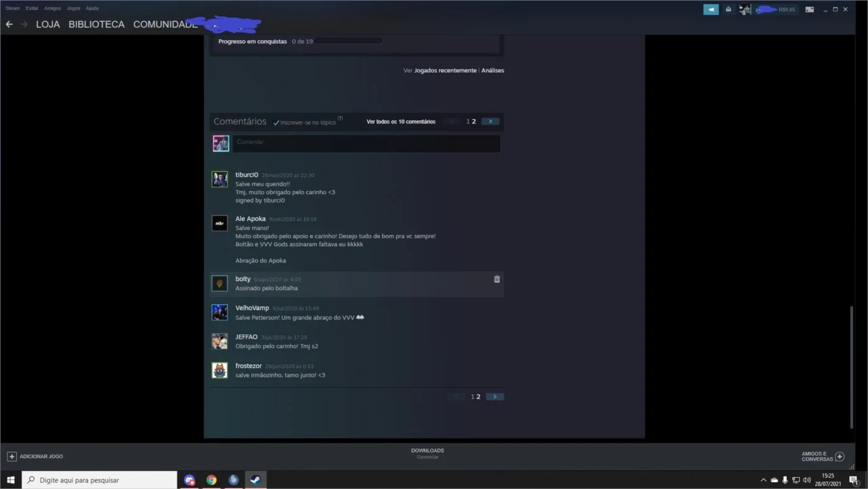The width and height of the screenshot is (868, 489).
Task: Click the wallet balance R$0,85
Action: point(787,9)
